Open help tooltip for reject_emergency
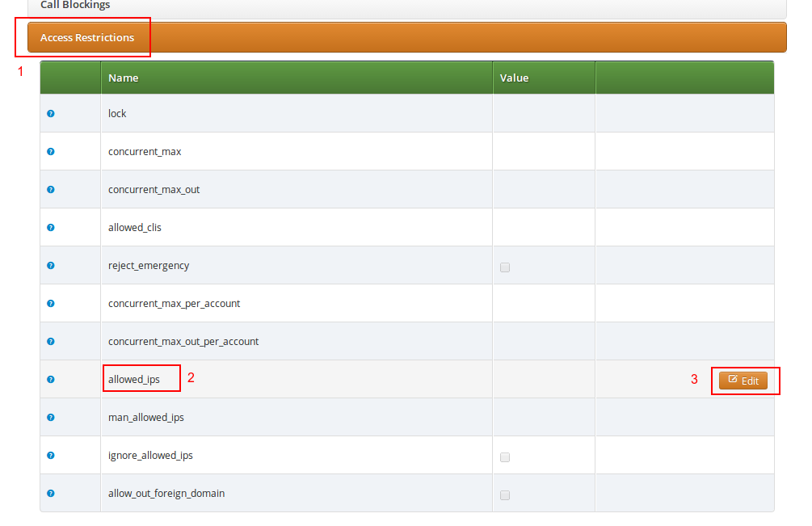Screen dimensions: 812x526 tap(50, 265)
